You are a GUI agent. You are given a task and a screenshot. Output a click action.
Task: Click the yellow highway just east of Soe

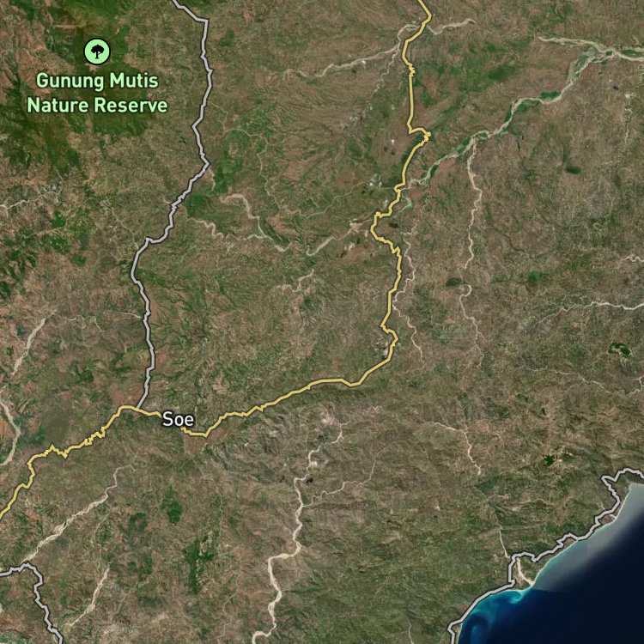pyautogui.click(x=258, y=405)
